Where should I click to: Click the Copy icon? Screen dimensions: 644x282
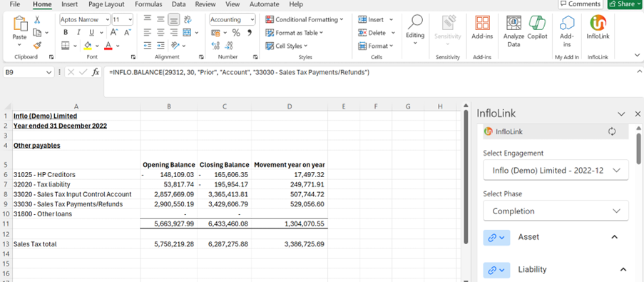[x=37, y=32]
